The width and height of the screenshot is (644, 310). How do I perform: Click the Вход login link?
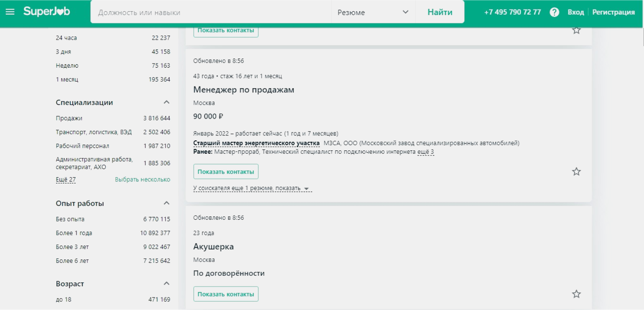click(x=575, y=12)
